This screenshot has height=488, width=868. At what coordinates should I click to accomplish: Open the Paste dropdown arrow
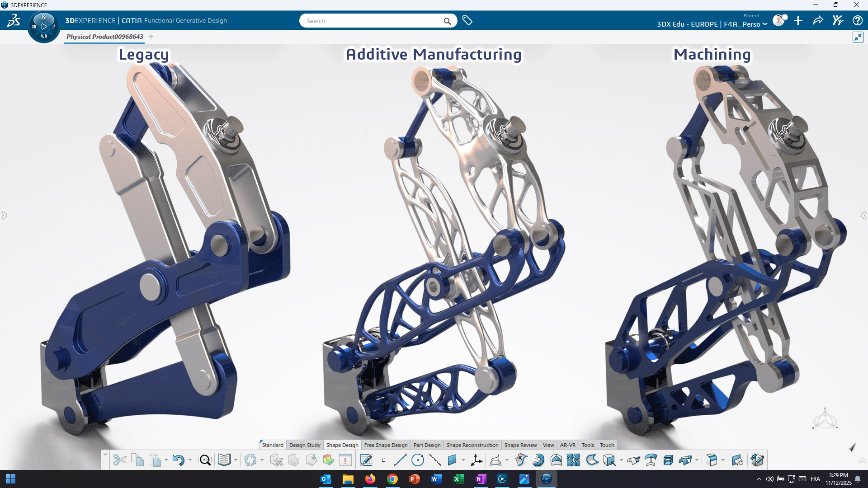pos(165,460)
